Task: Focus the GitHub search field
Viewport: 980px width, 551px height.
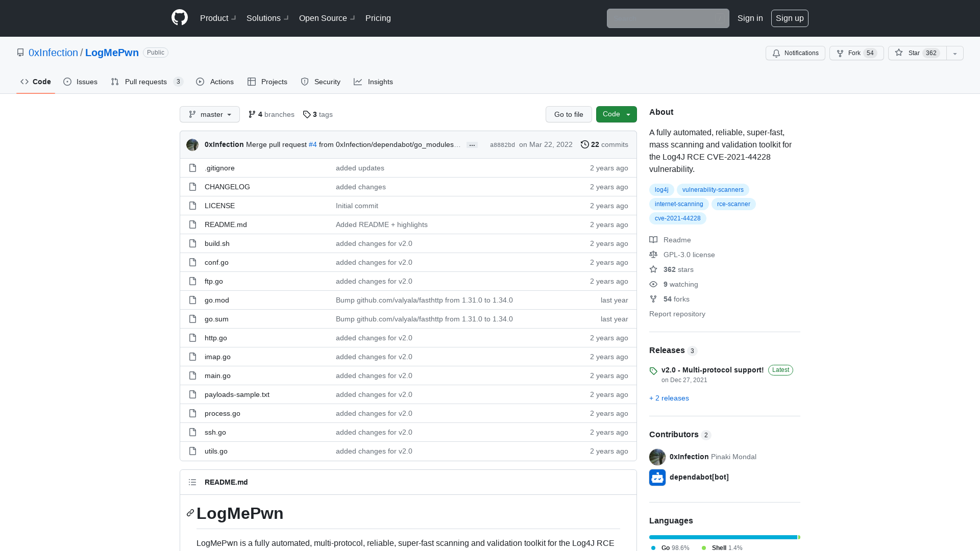Action: pyautogui.click(x=668, y=18)
